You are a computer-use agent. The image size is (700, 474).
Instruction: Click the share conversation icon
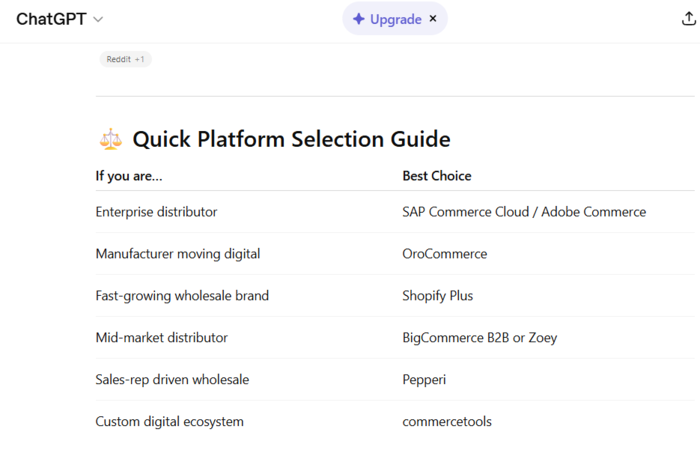[688, 19]
